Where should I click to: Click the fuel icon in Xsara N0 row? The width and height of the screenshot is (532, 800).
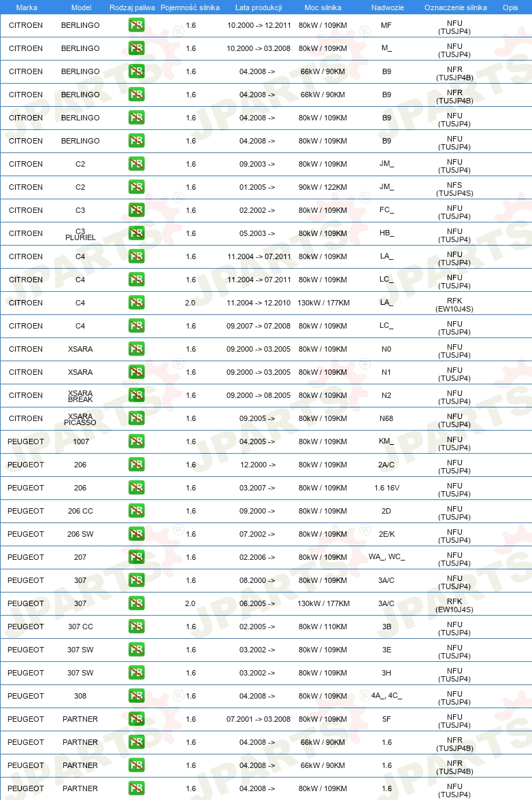(136, 348)
